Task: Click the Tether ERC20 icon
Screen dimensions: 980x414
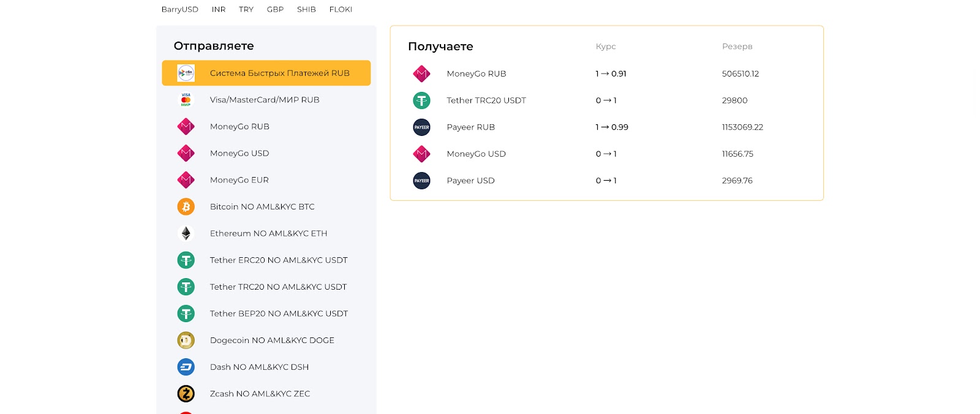Action: tap(186, 260)
